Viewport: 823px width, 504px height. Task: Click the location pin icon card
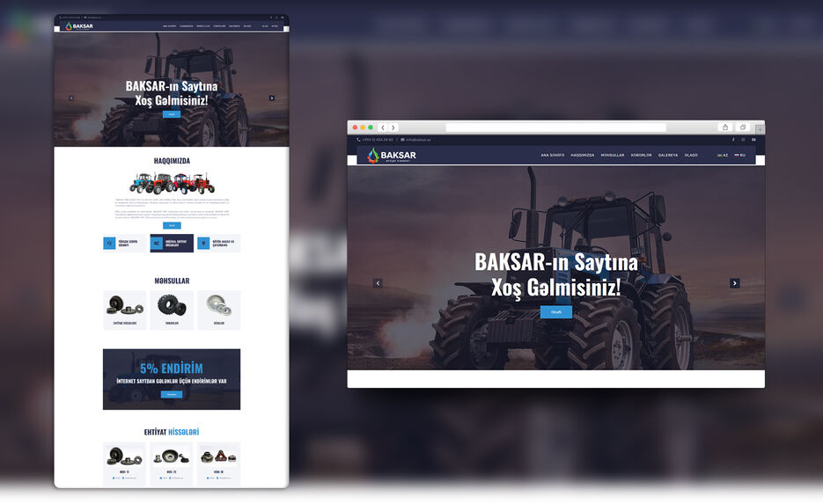(203, 244)
